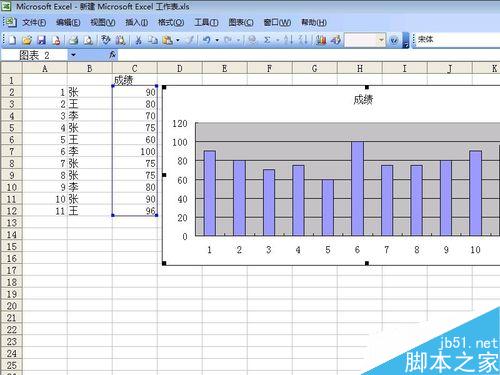Open the 图表(C) menu
The width and height of the screenshot is (500, 375).
pyautogui.click(x=241, y=23)
